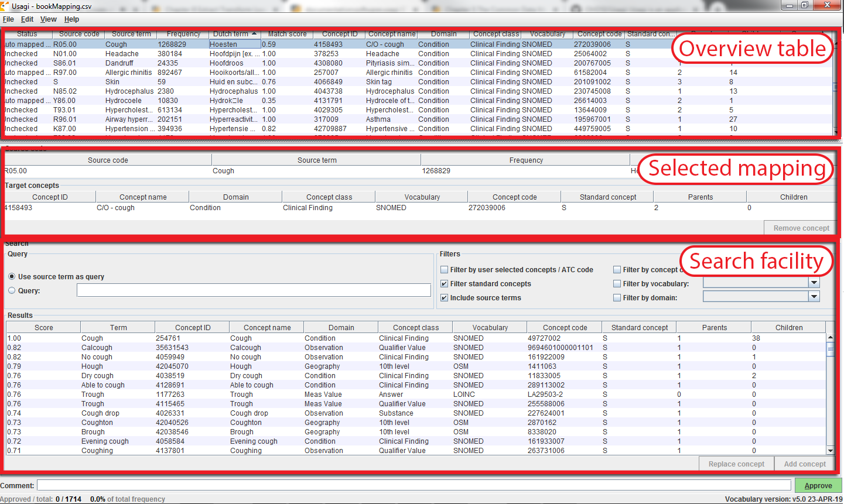The width and height of the screenshot is (844, 504).
Task: Click the overview table vertical scrollbar
Action: 836,86
